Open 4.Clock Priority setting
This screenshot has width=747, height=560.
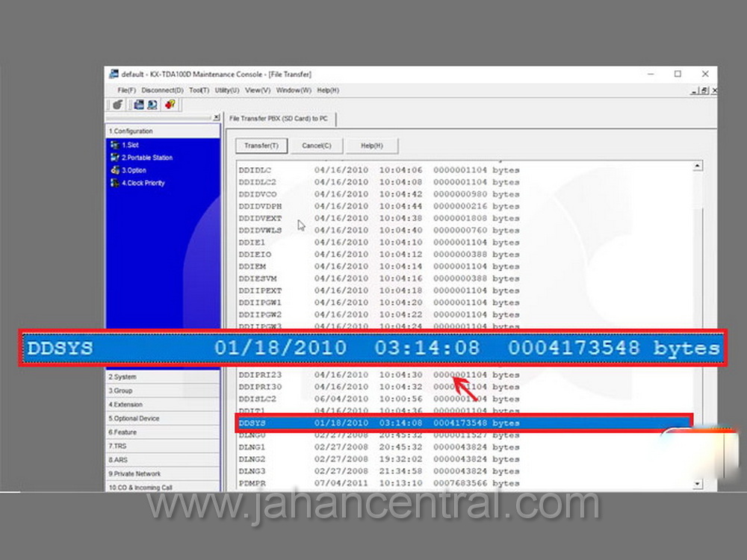[x=143, y=183]
